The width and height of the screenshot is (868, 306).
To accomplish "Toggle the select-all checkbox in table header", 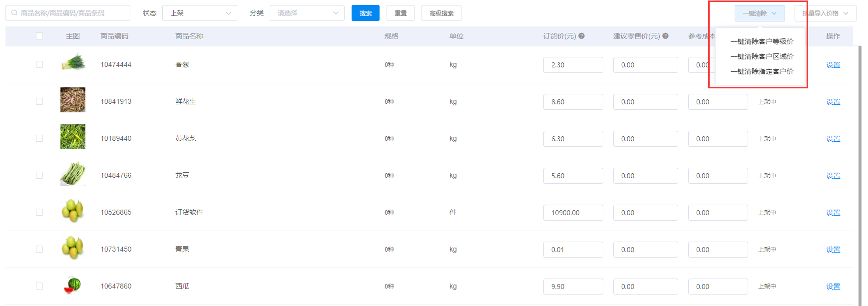I will 39,36.
